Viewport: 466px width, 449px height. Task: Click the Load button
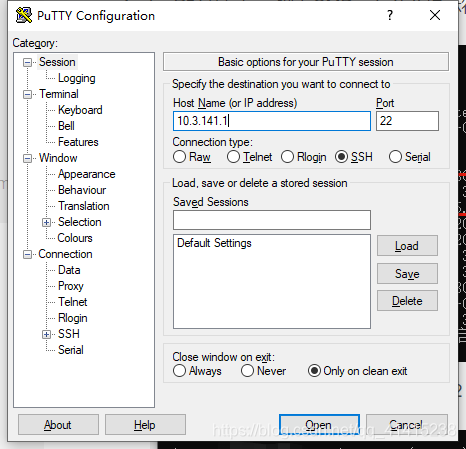(x=407, y=246)
